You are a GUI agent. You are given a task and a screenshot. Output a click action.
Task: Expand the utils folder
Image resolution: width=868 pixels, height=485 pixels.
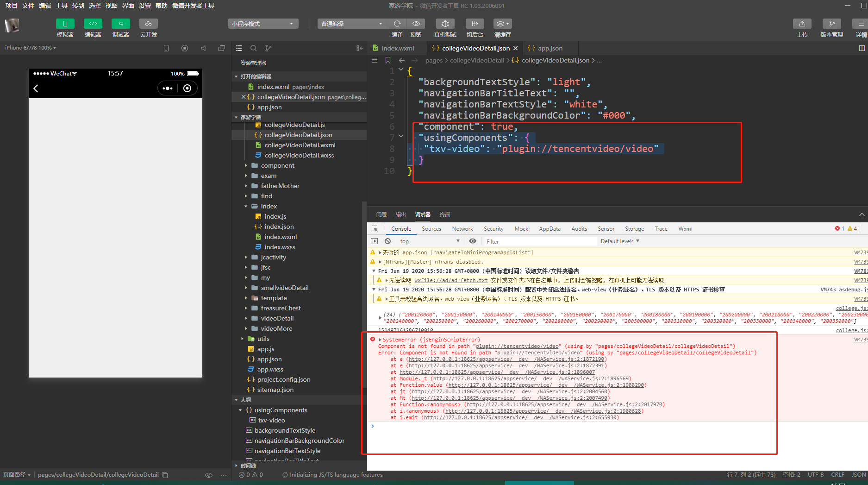pyautogui.click(x=242, y=339)
